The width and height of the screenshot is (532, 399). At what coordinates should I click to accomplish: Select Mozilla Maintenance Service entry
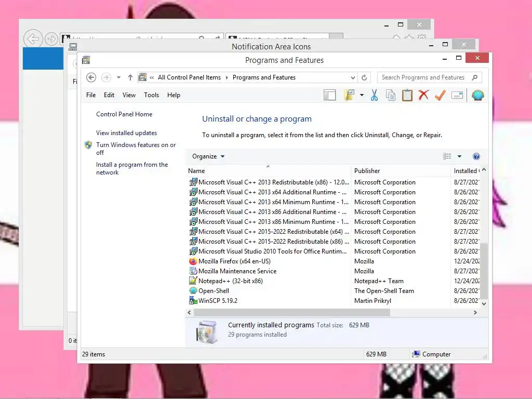tap(334, 271)
